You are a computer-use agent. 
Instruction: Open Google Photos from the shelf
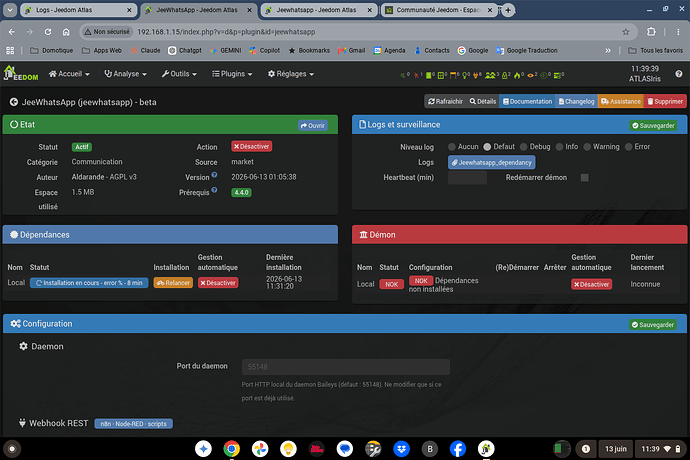pos(260,449)
